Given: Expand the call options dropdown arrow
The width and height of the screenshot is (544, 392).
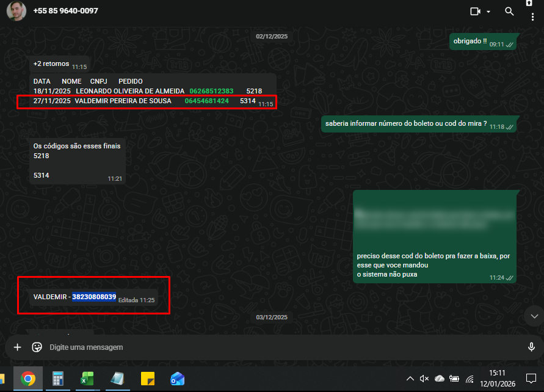Looking at the screenshot, I should 488,12.
